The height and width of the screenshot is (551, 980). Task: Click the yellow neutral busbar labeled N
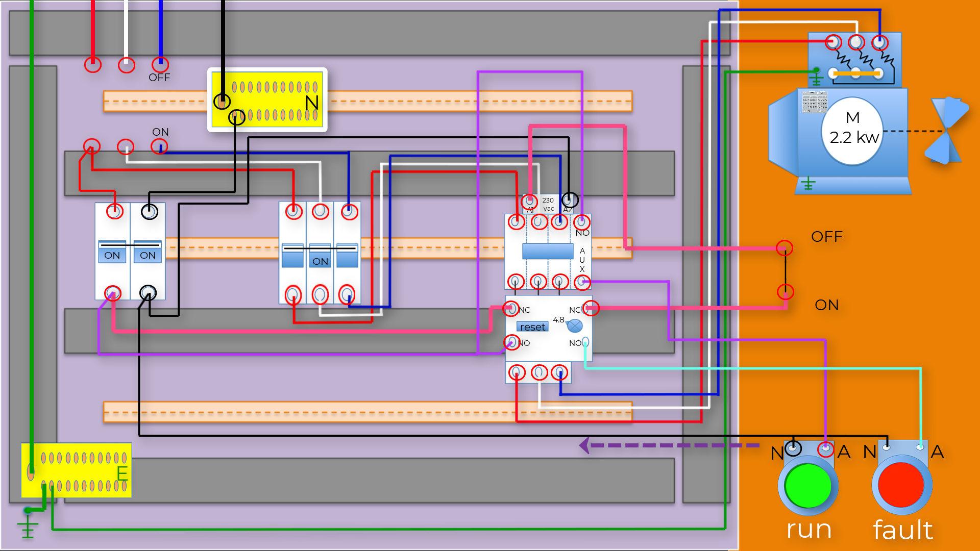click(267, 100)
